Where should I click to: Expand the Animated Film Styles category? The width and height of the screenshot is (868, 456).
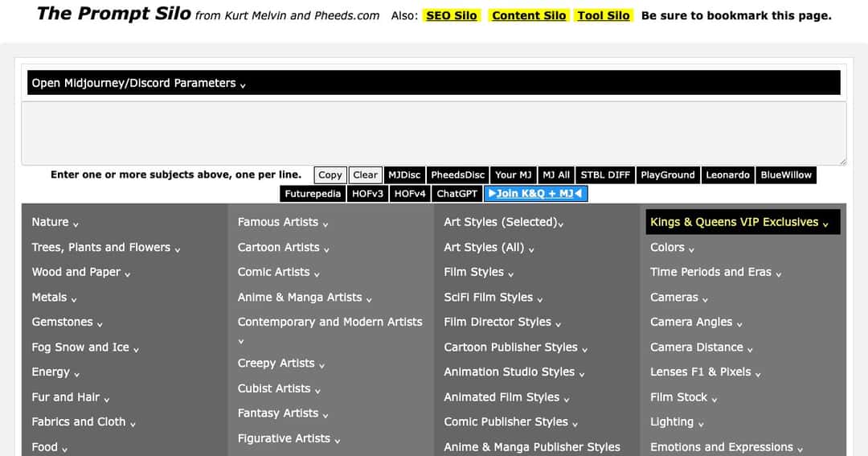506,397
